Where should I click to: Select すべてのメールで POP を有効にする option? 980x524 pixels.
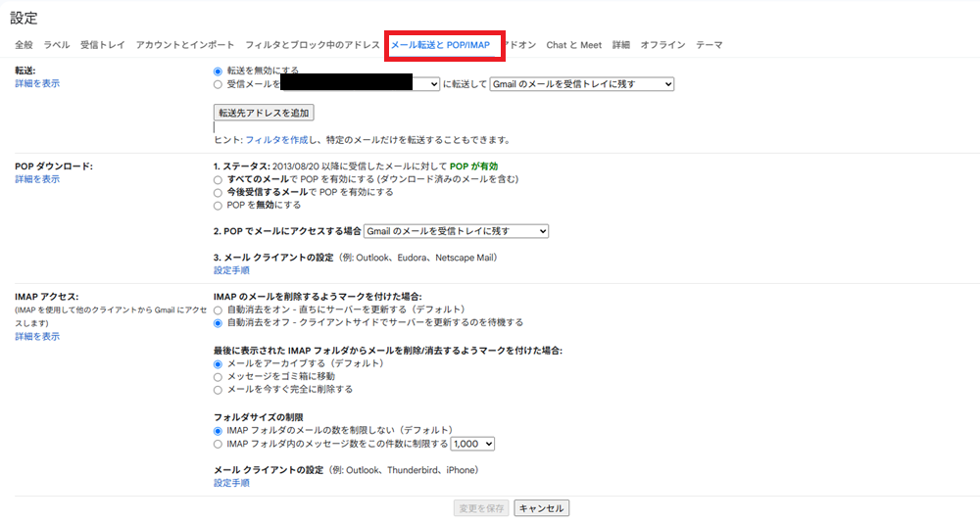pos(218,180)
